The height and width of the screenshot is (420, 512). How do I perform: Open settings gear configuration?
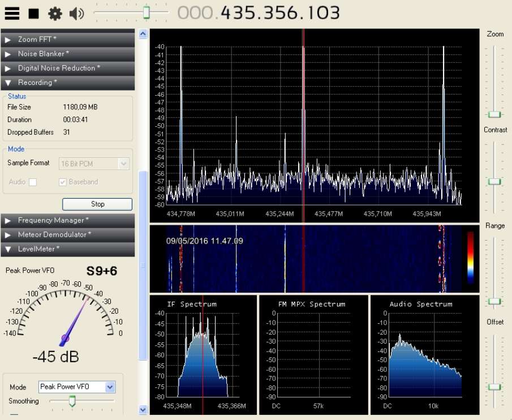pyautogui.click(x=54, y=12)
